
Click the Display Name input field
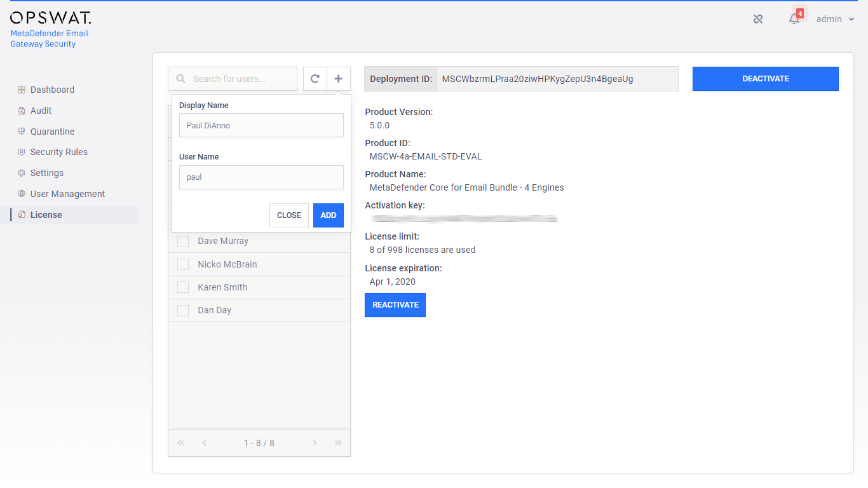261,125
